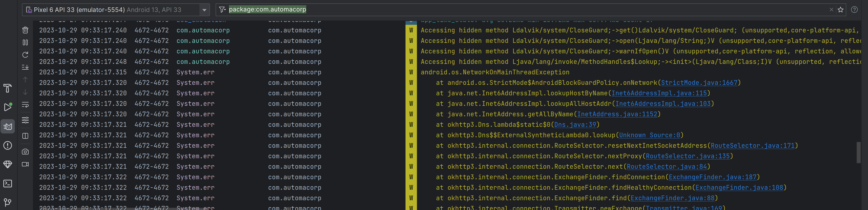Open Unknown Source:0 link
This screenshot has height=210, width=868.
(649, 135)
